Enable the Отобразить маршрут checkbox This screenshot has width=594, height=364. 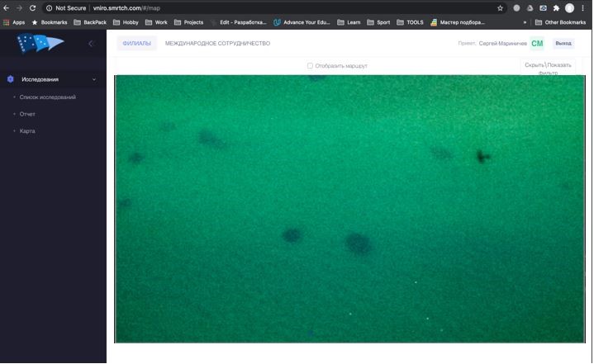(310, 66)
